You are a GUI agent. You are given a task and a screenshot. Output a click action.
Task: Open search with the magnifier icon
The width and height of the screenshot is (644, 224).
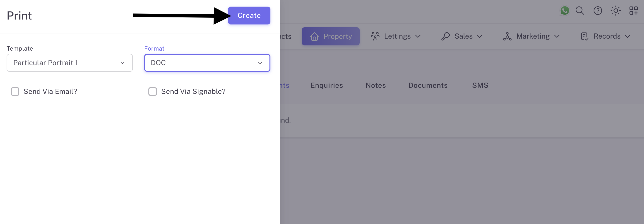[x=580, y=11]
